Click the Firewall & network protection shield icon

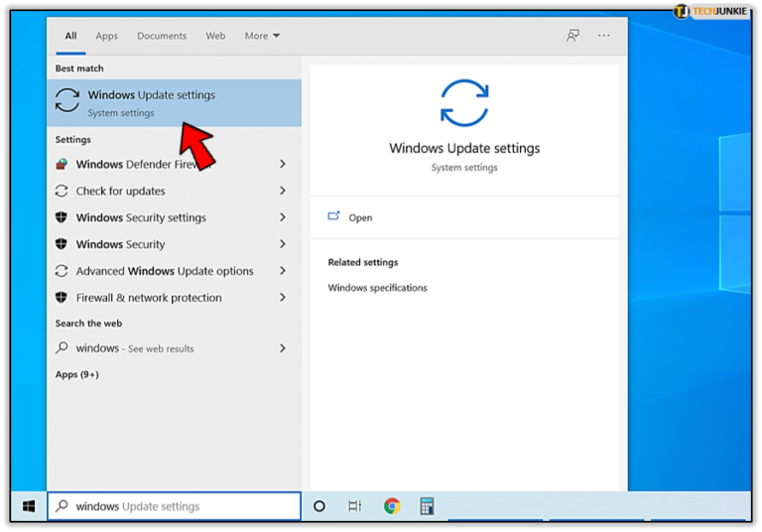(x=62, y=297)
